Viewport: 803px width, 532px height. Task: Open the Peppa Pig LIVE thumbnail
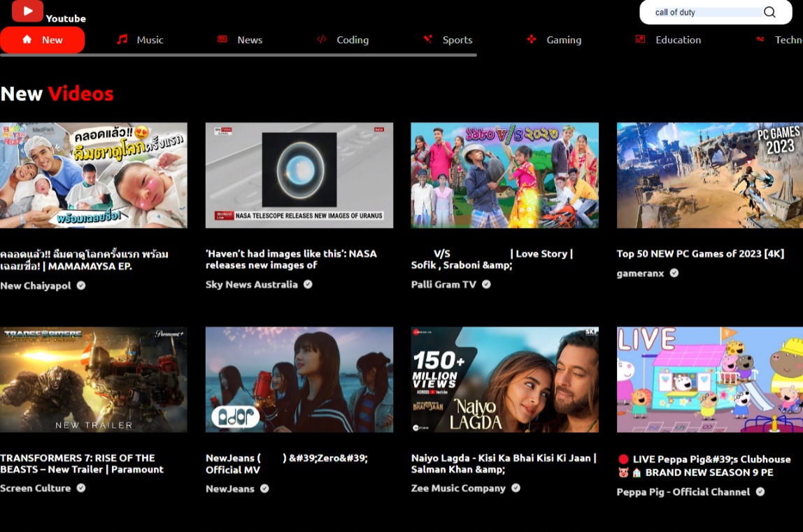(710, 380)
